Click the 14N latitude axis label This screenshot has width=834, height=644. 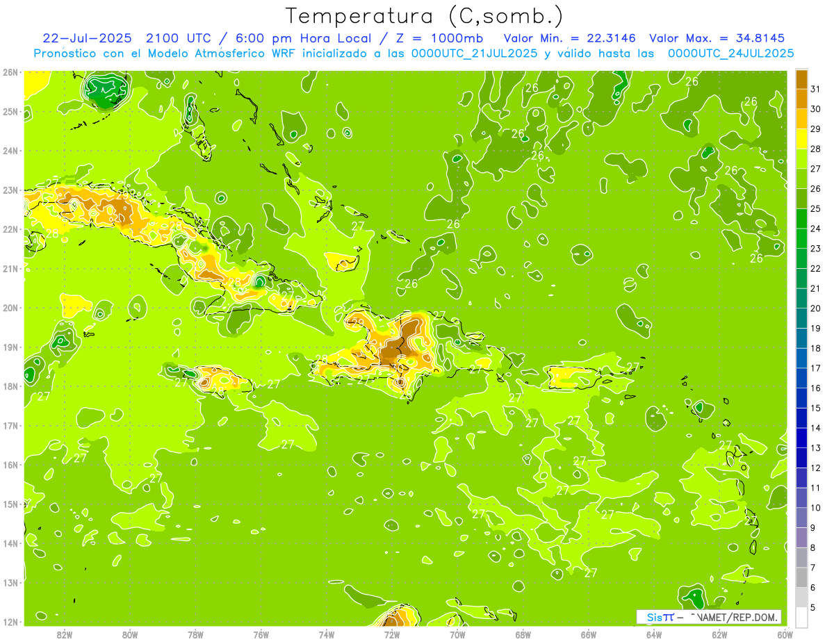(x=10, y=543)
